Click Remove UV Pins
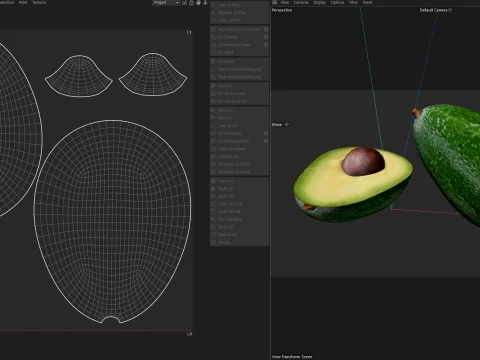The image size is (480, 360). 239,13
